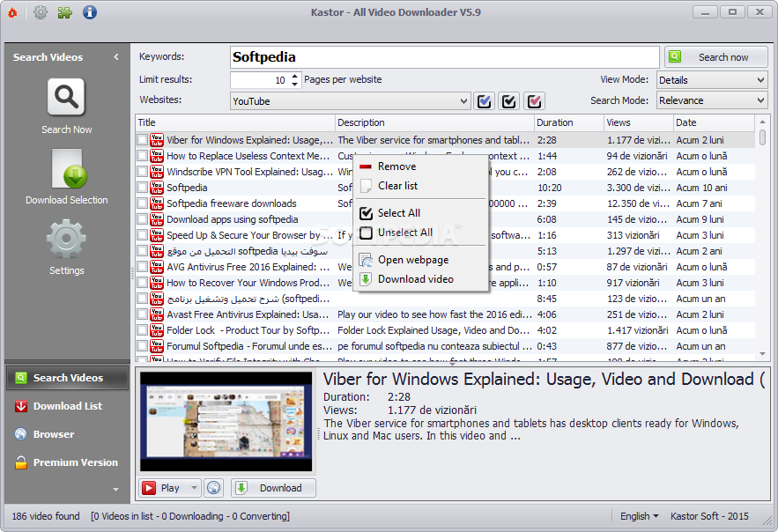Choose Unselect All from context menu
Viewport: 778px width, 532px height.
point(421,233)
